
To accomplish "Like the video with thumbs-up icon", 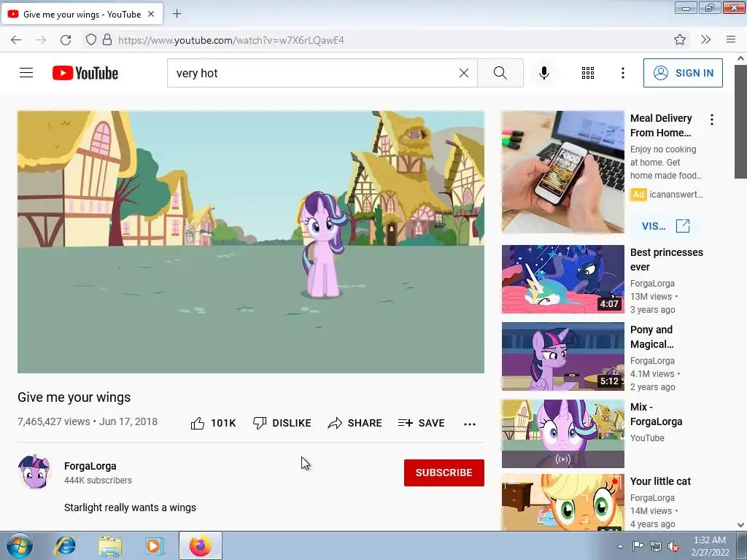I will tap(198, 423).
